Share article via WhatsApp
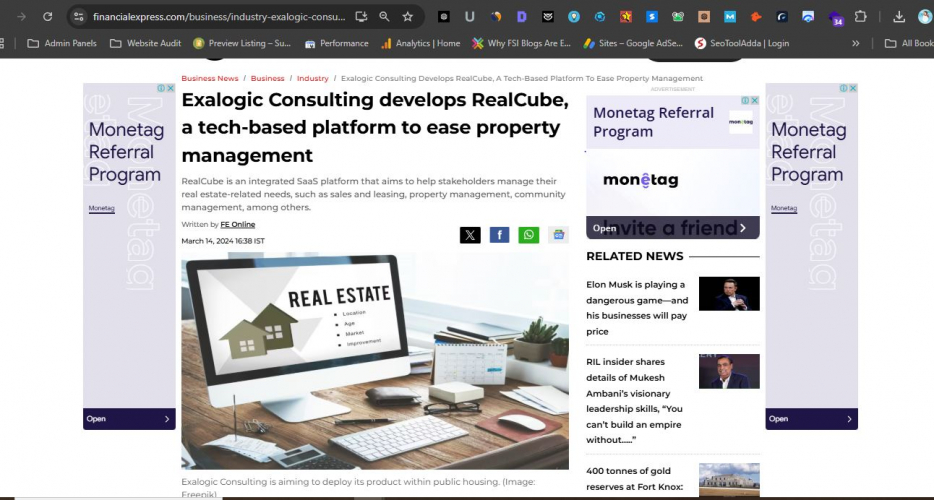Screen dimensions: 934x500 coord(528,235)
